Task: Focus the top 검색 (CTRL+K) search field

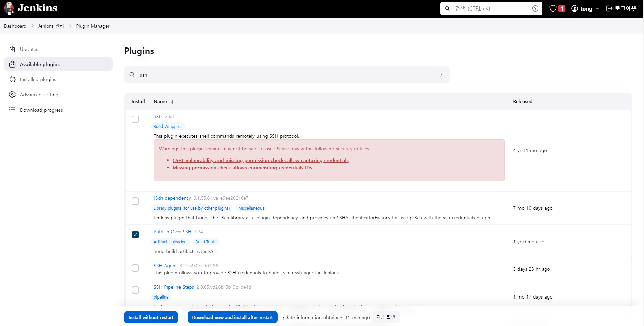Action: (491, 8)
